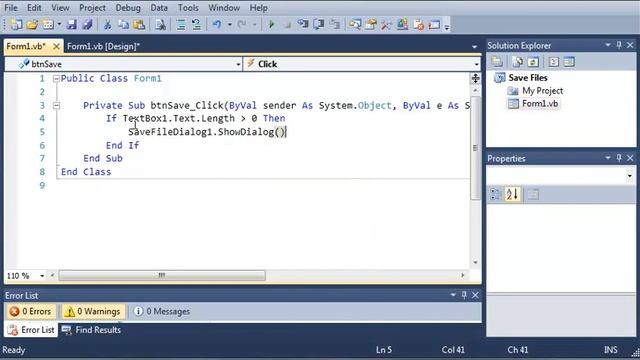Screen dimensions: 640x360
Task: Click the editor split-window handle
Action: pyautogui.click(x=476, y=78)
